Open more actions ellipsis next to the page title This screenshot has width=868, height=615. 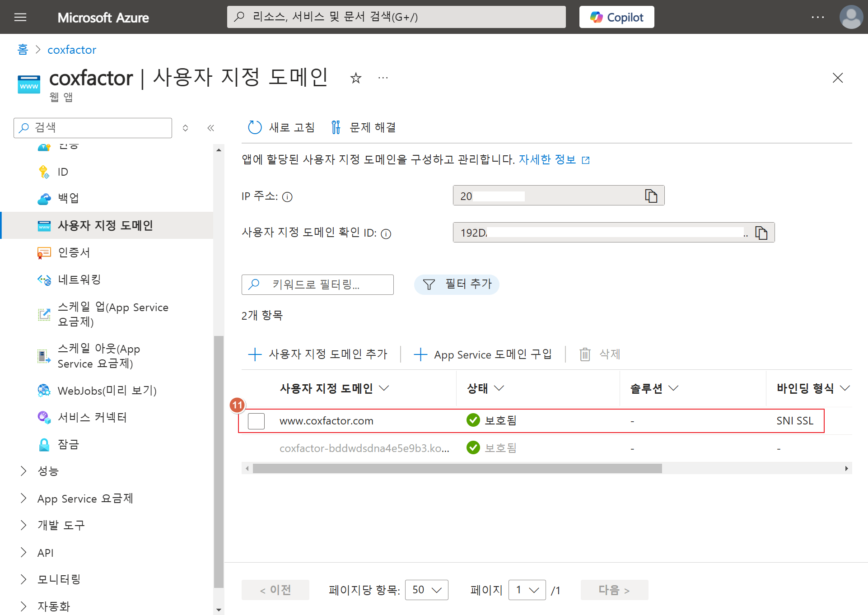pyautogui.click(x=383, y=78)
